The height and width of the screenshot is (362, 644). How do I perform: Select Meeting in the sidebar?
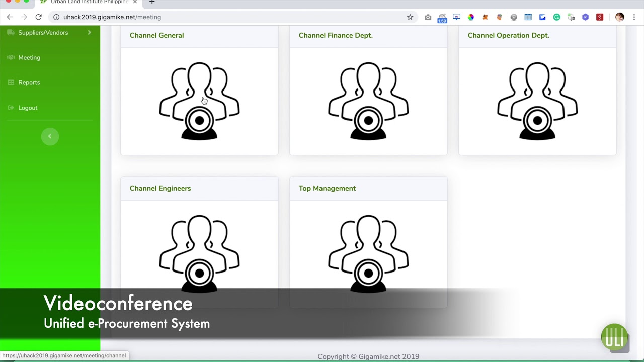click(x=29, y=57)
